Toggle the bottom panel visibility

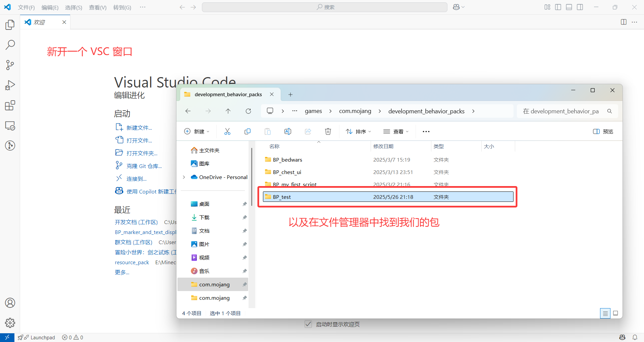569,7
